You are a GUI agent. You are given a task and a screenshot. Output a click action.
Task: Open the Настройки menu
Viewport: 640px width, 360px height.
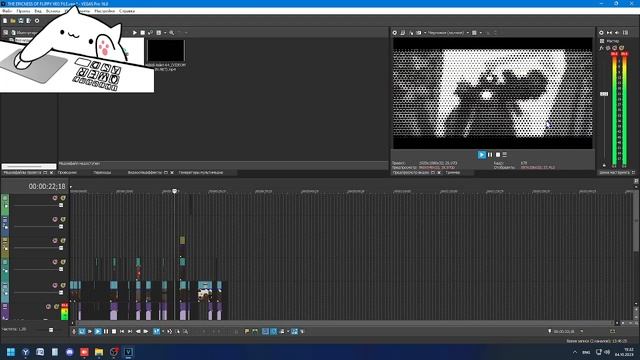[104, 11]
